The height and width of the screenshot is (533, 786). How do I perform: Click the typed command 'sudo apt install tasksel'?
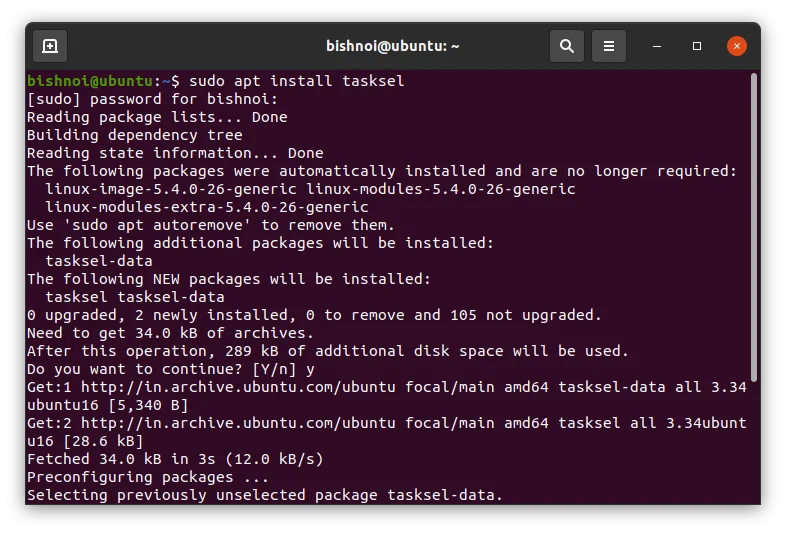(296, 81)
